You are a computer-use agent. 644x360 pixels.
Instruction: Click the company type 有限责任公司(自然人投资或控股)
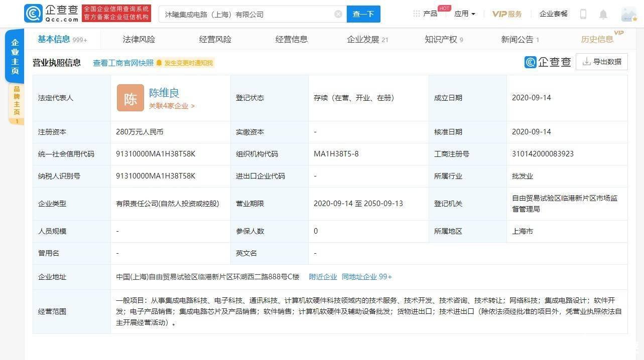168,204
